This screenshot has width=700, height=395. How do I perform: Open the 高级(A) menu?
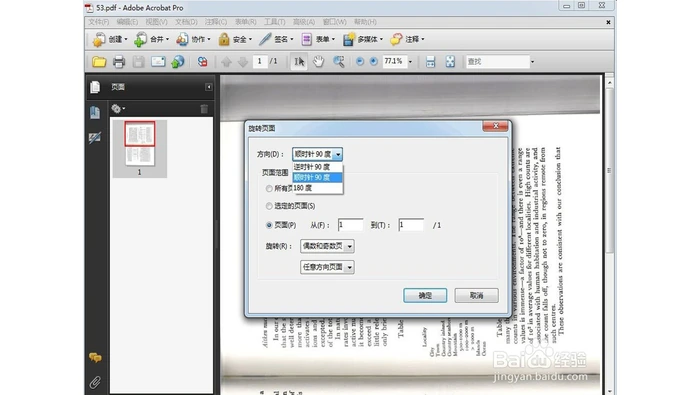[x=304, y=22]
